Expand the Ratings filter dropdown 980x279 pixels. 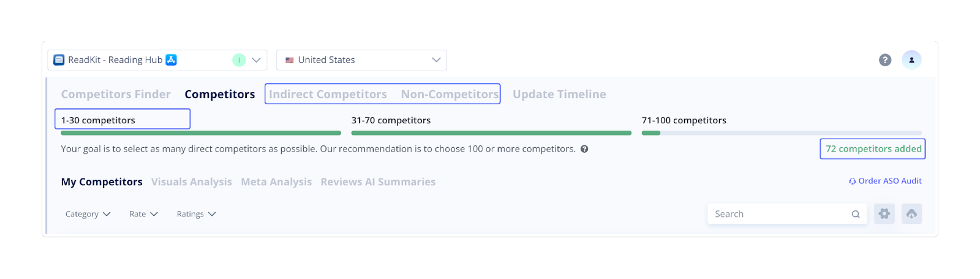click(196, 214)
